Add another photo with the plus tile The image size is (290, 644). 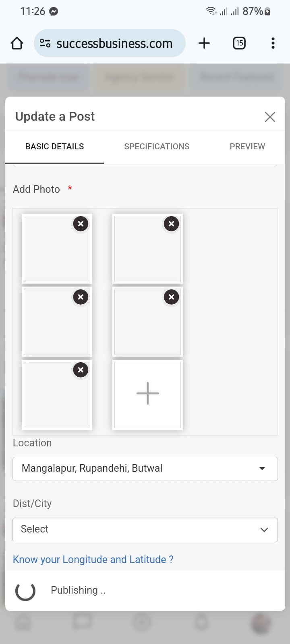(x=147, y=394)
